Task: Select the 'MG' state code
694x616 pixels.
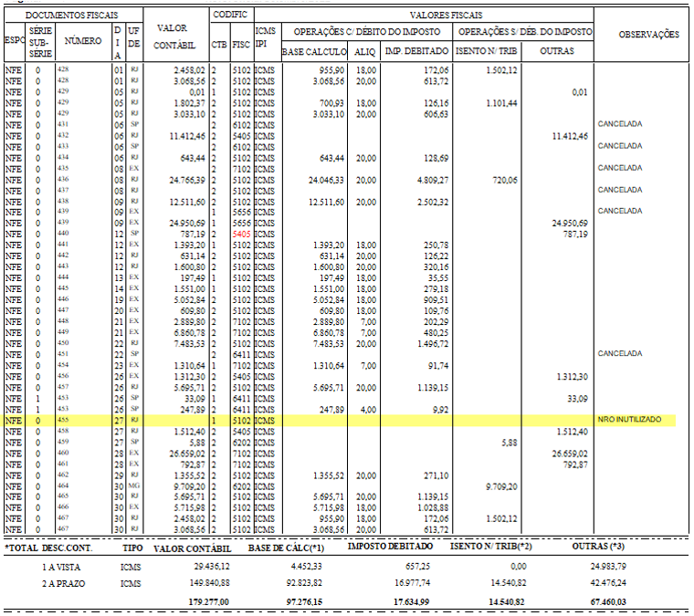Action: point(134,485)
